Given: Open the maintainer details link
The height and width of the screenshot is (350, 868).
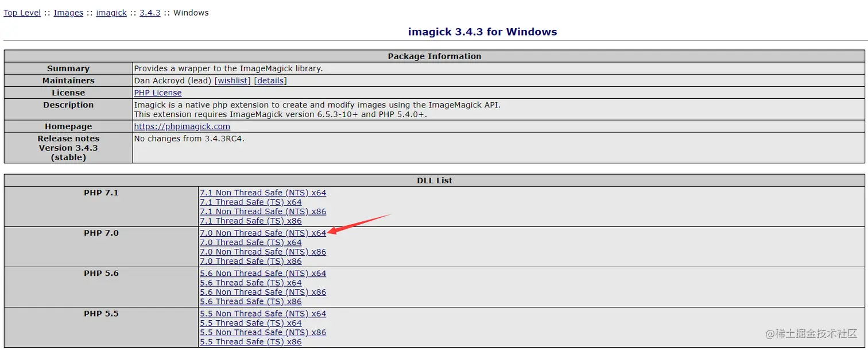Looking at the screenshot, I should tap(270, 80).
